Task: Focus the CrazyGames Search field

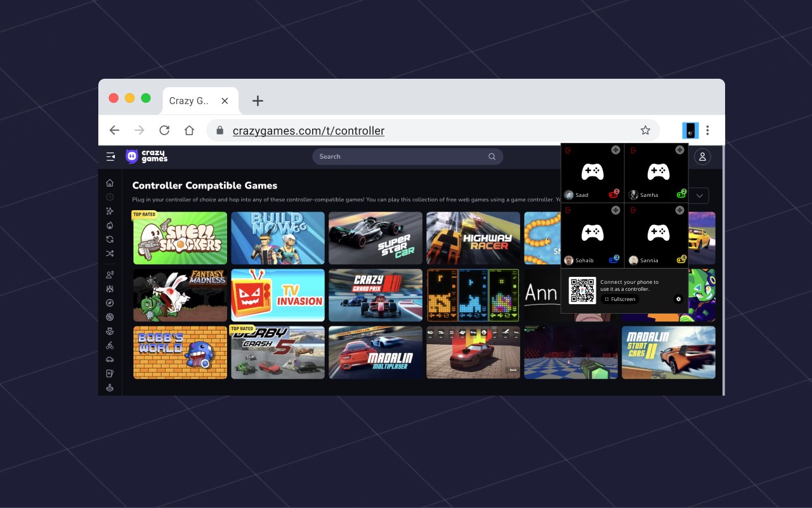Action: 407,156
